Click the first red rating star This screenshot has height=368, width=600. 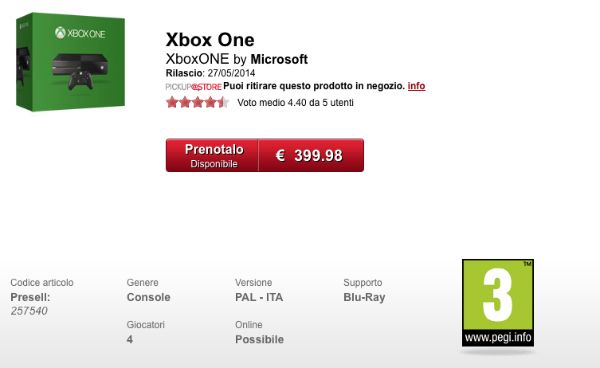coord(172,102)
